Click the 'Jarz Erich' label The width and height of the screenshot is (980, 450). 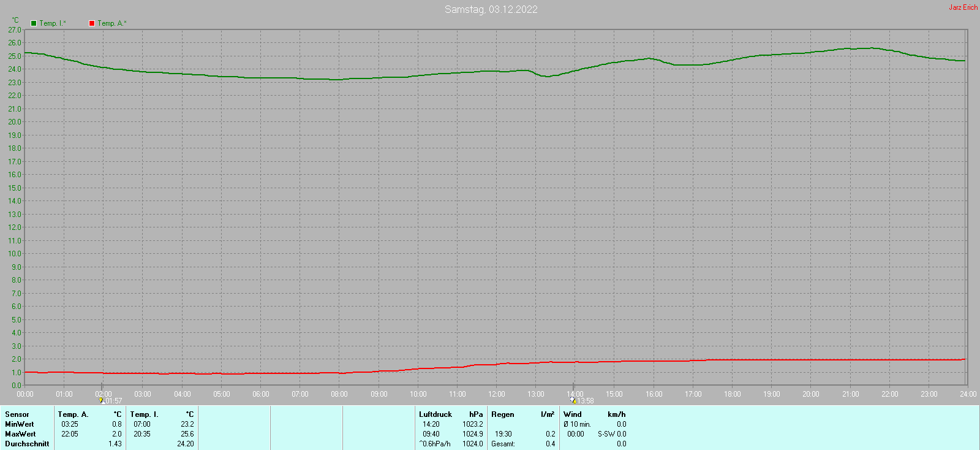click(963, 7)
